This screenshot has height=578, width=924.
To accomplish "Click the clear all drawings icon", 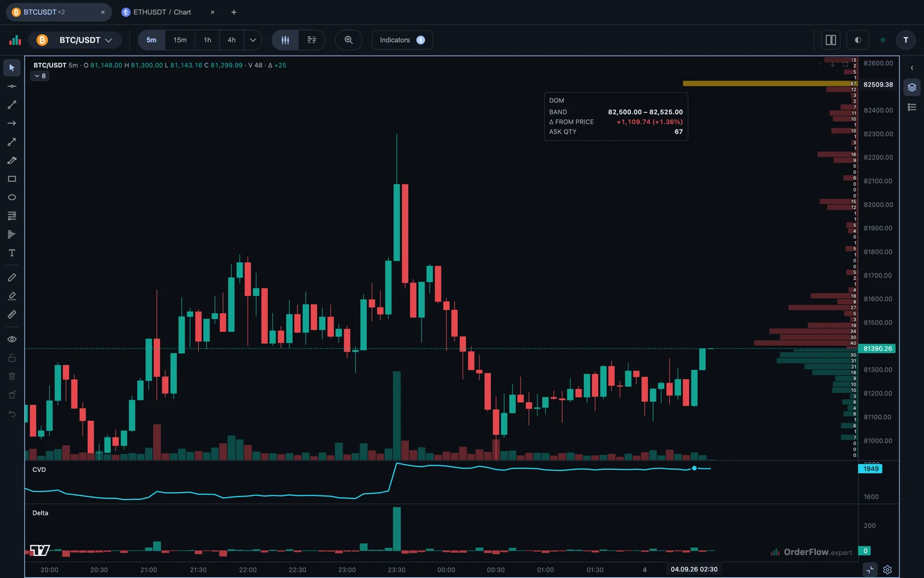I will pyautogui.click(x=12, y=395).
